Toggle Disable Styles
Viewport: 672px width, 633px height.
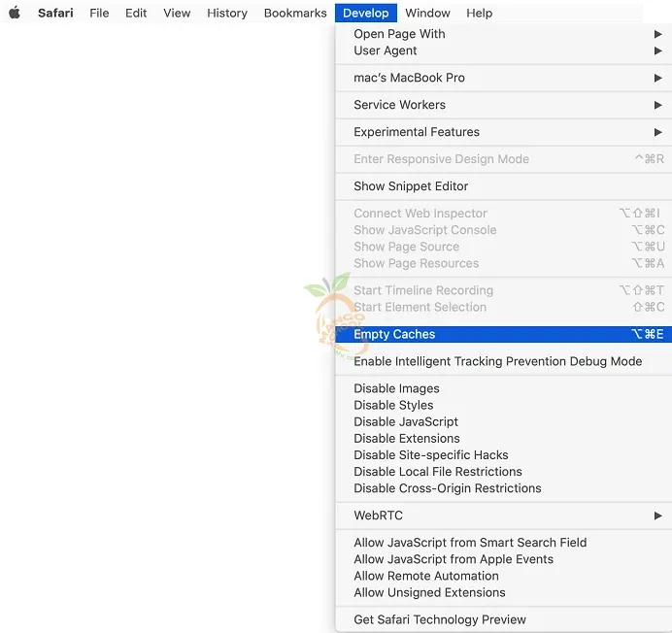pos(504,405)
